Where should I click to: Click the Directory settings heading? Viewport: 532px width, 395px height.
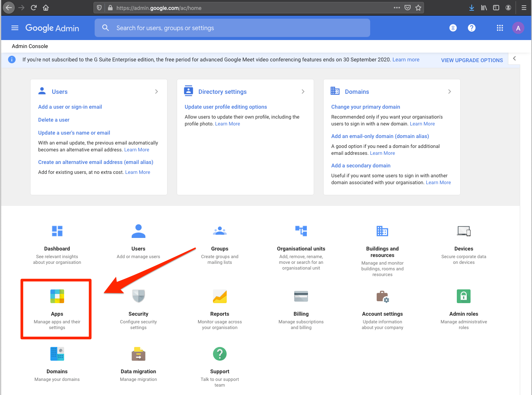pos(222,92)
